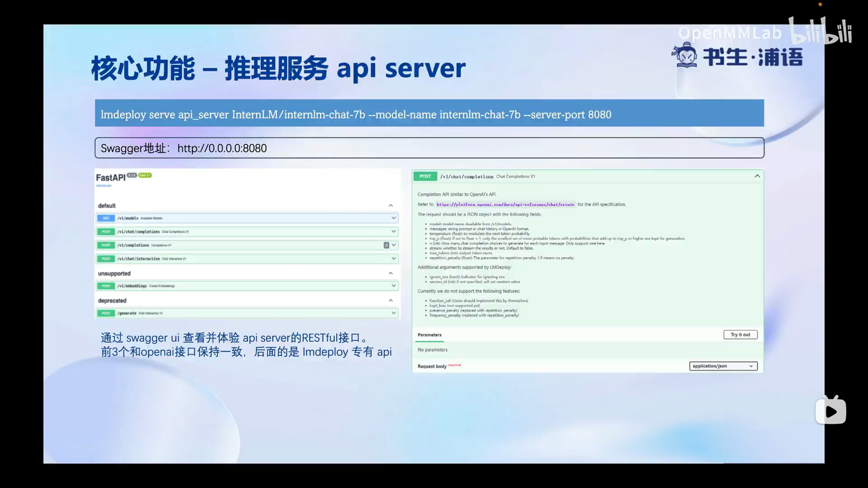
Task: Expand the /v1/embeddings endpoint chevron
Action: (394, 286)
